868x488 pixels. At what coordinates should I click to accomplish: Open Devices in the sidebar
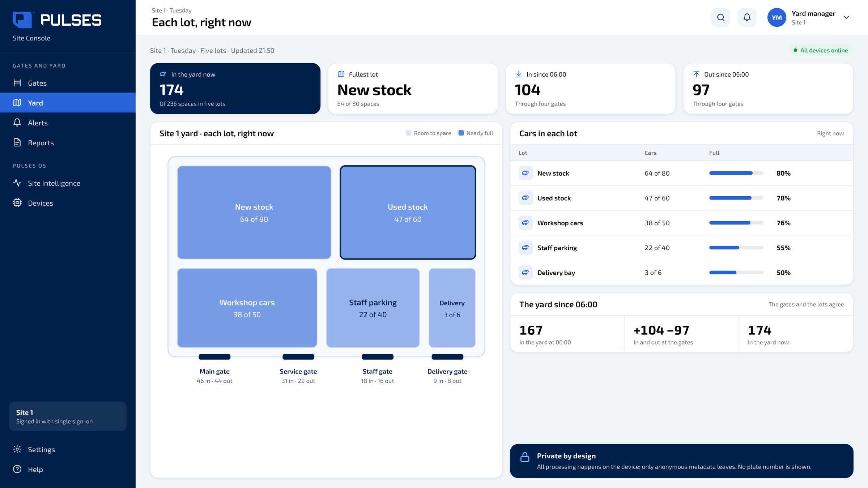pos(68,203)
